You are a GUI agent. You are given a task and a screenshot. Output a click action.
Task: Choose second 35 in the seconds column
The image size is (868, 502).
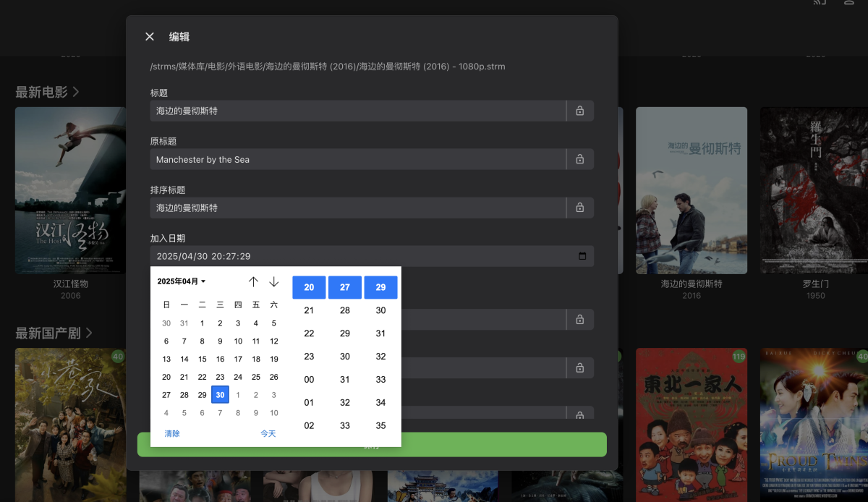(381, 425)
